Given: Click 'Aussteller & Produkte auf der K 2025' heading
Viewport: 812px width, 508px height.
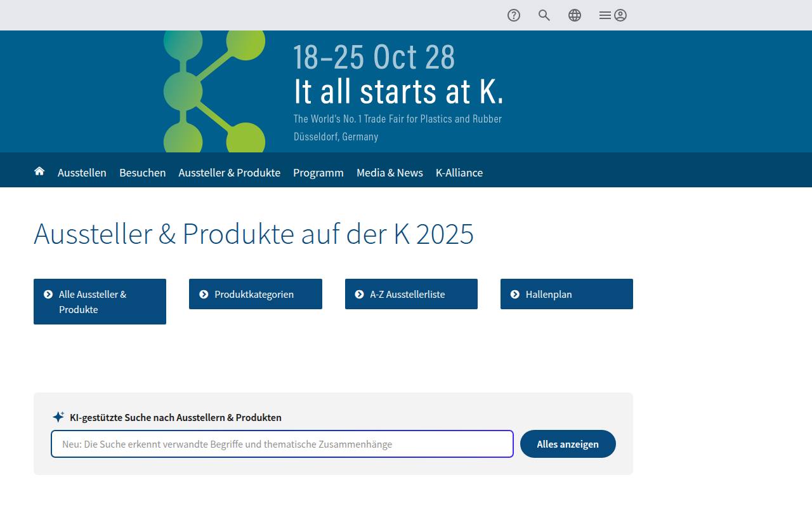Looking at the screenshot, I should [254, 234].
